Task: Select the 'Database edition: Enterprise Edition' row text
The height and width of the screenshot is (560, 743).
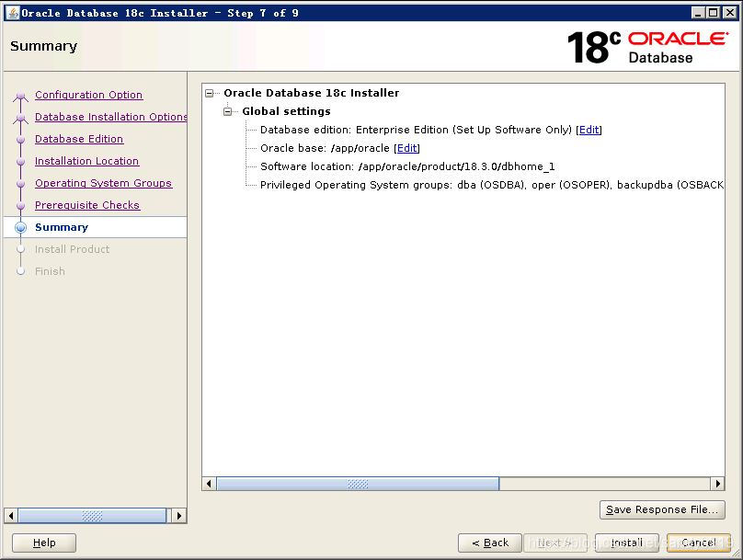Action: 416,130
